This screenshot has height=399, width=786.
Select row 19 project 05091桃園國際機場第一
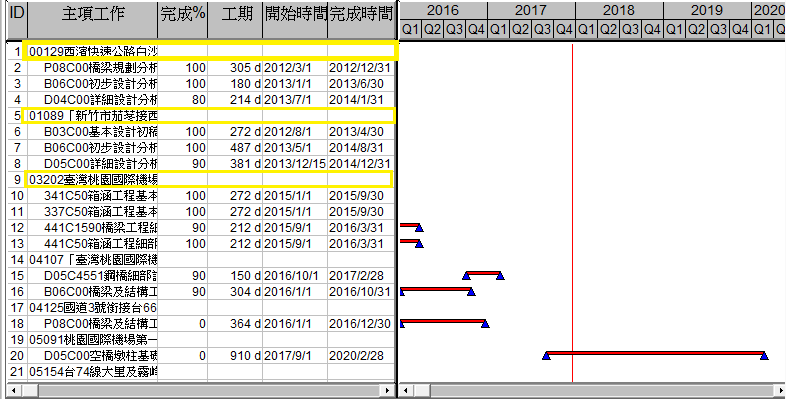93,340
